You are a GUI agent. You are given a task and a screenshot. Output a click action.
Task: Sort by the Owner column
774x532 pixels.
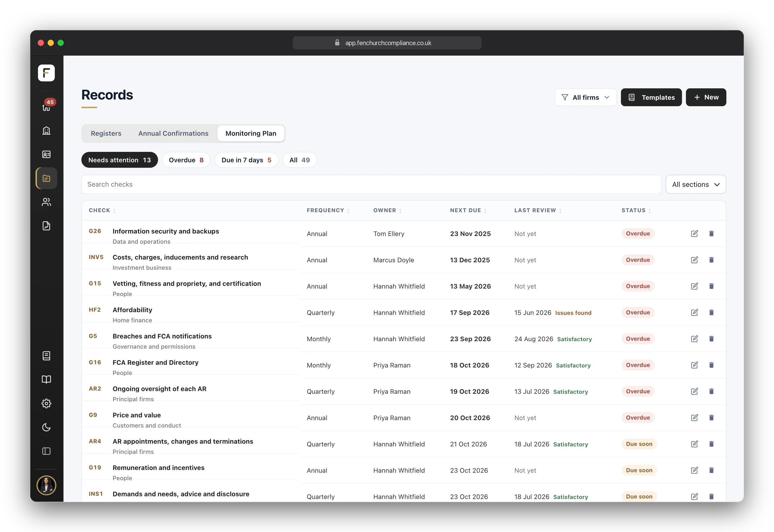[x=387, y=210]
